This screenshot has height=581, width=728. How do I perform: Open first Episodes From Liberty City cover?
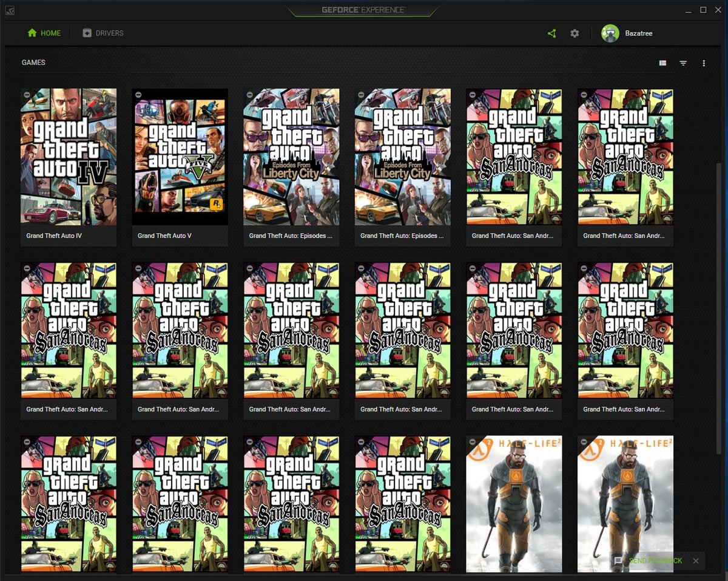[x=291, y=157]
